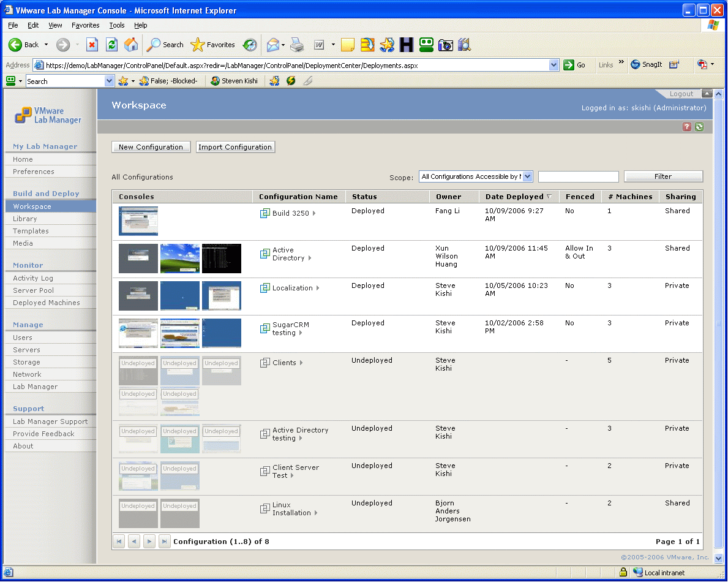Open the Favorites menu in the menu bar
The height and width of the screenshot is (582, 728).
coord(86,25)
